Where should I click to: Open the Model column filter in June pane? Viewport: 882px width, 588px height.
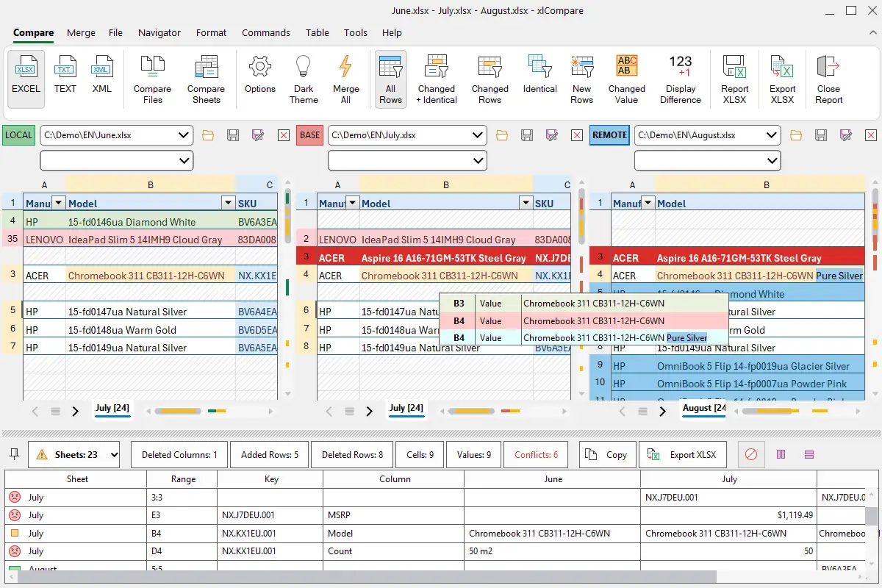(227, 203)
